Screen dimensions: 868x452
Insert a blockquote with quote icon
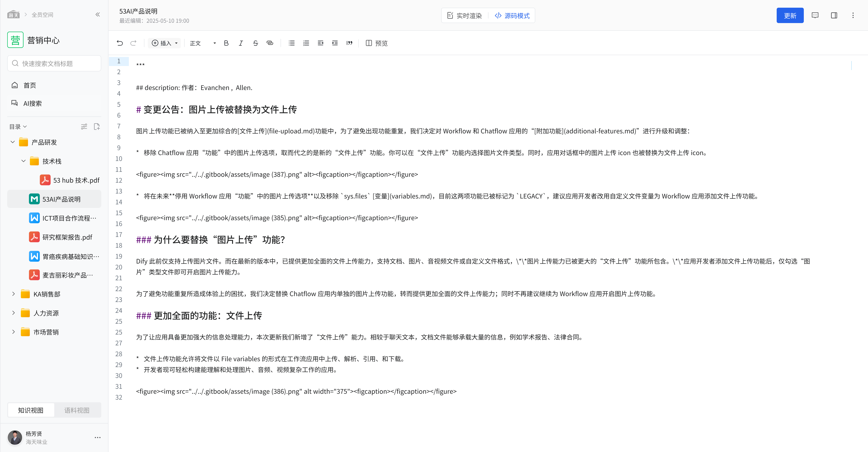click(x=349, y=43)
